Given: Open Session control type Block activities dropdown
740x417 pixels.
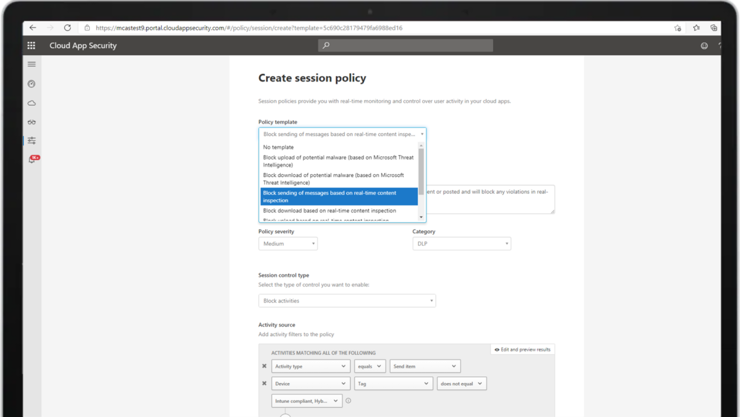Looking at the screenshot, I should (x=347, y=301).
